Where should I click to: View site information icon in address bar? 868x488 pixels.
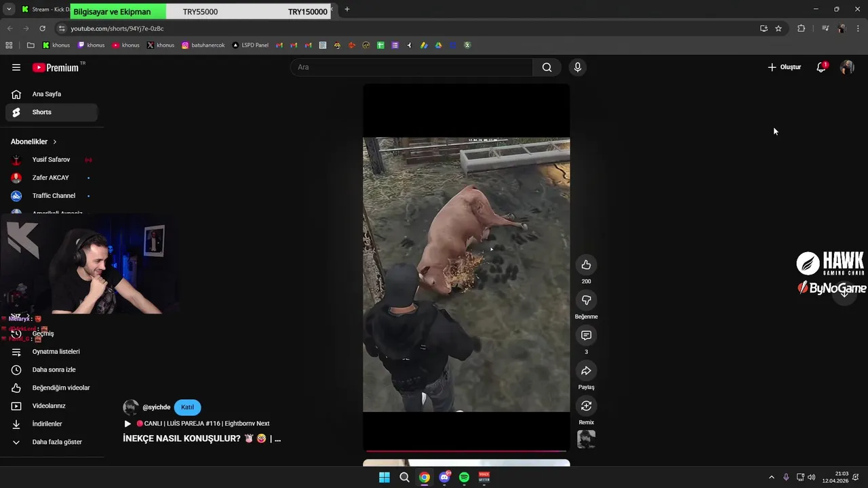(x=62, y=28)
